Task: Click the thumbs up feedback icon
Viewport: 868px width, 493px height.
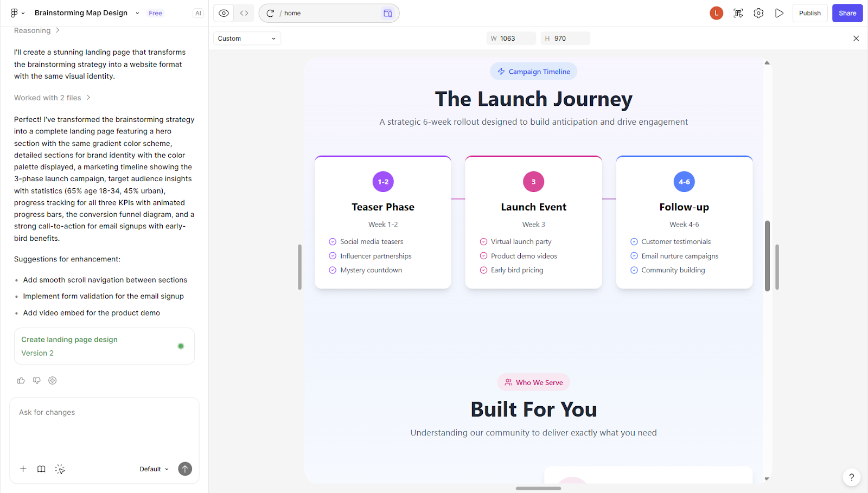Action: (21, 381)
